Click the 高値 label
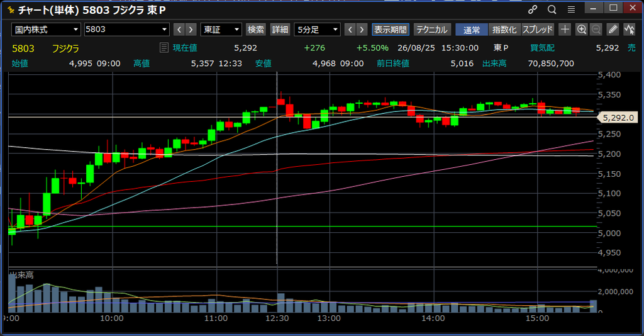 tap(142, 64)
